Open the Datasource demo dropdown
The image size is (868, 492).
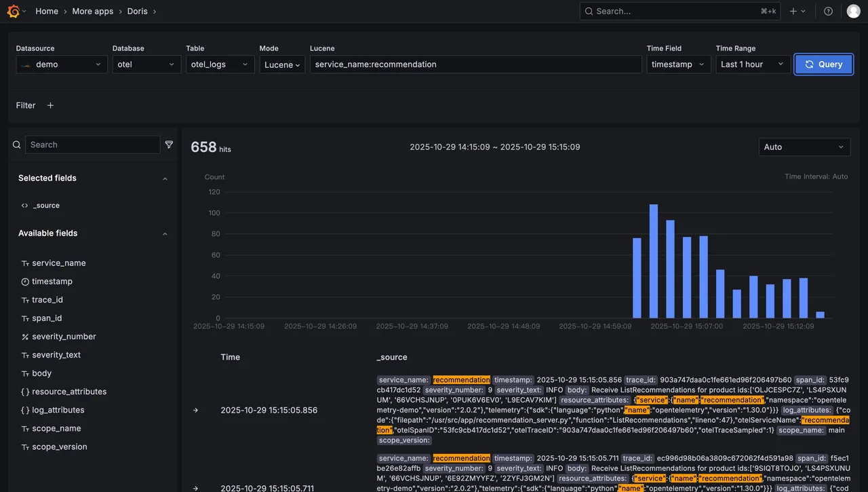62,64
